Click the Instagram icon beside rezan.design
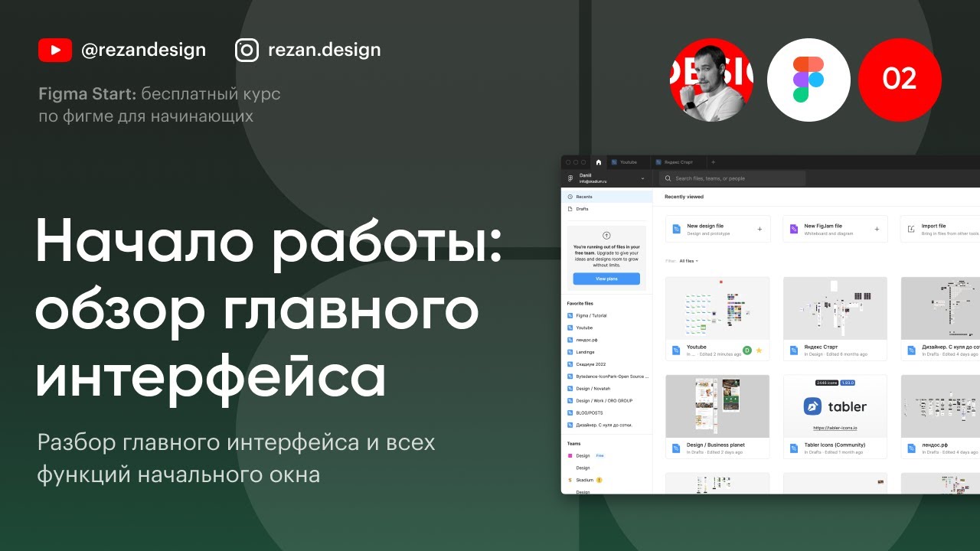980x551 pixels. (x=247, y=51)
